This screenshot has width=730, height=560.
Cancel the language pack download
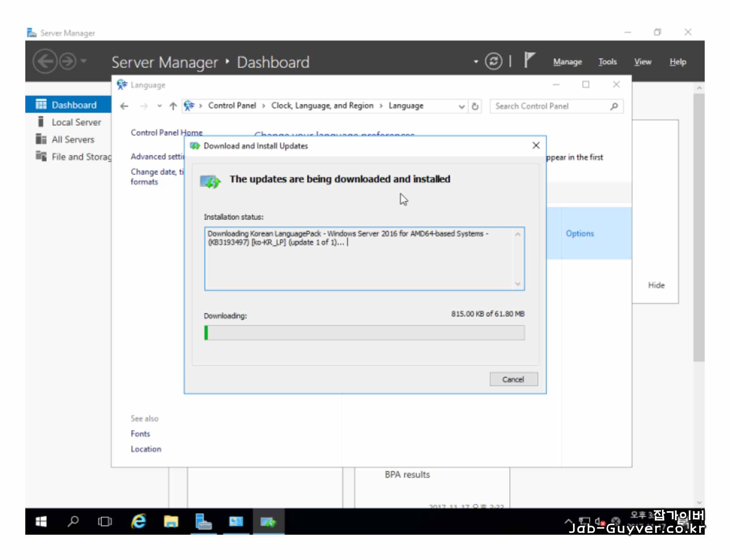(513, 379)
